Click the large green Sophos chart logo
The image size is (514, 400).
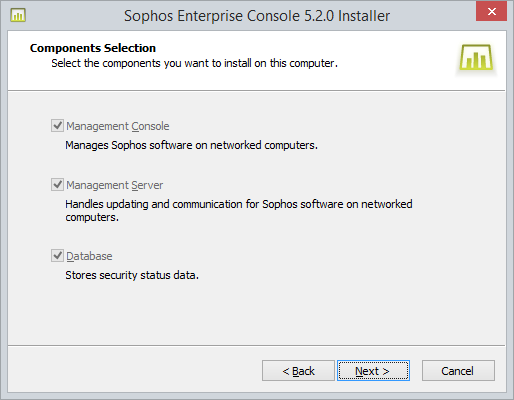pos(476,58)
